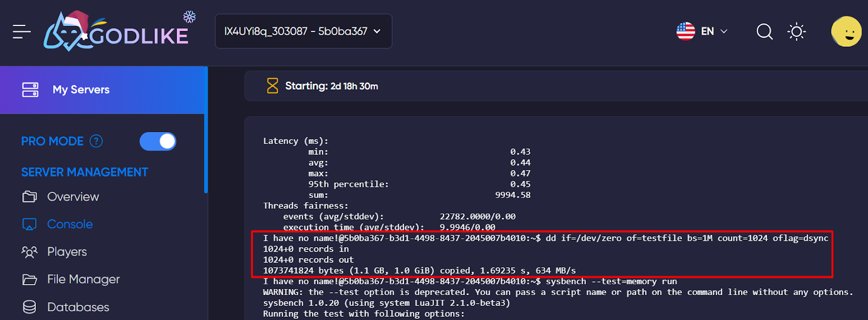This screenshot has width=868, height=320.
Task: Open the Databases page
Action: pyautogui.click(x=78, y=307)
